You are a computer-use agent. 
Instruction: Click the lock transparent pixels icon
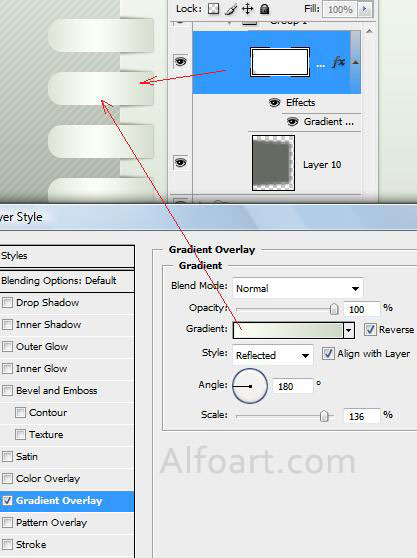(213, 9)
